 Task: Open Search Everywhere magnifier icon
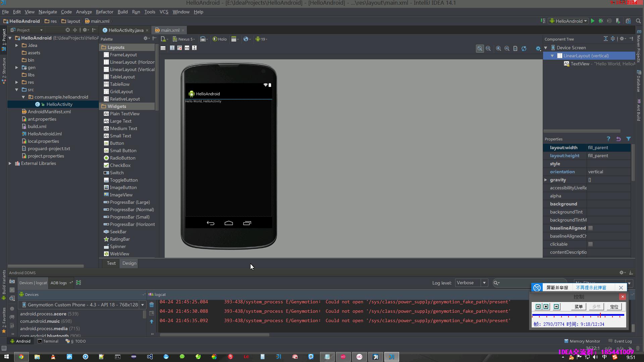[638, 21]
